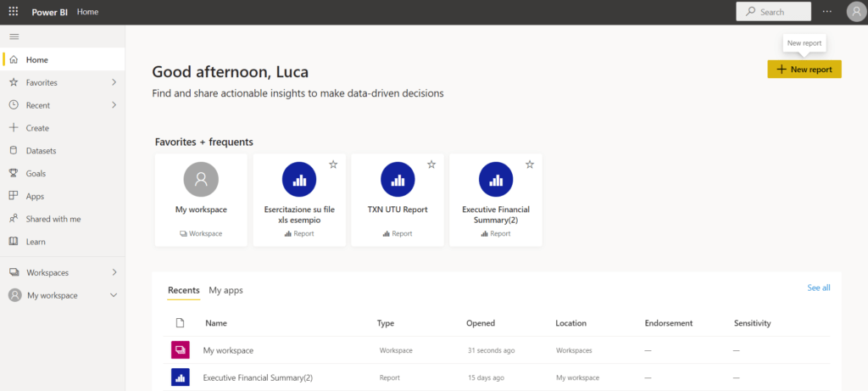This screenshot has height=391, width=868.
Task: Click the Goals trophy icon
Action: [14, 173]
